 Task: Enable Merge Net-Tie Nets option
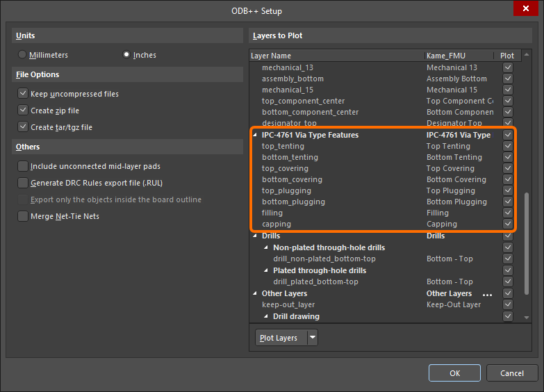(23, 216)
